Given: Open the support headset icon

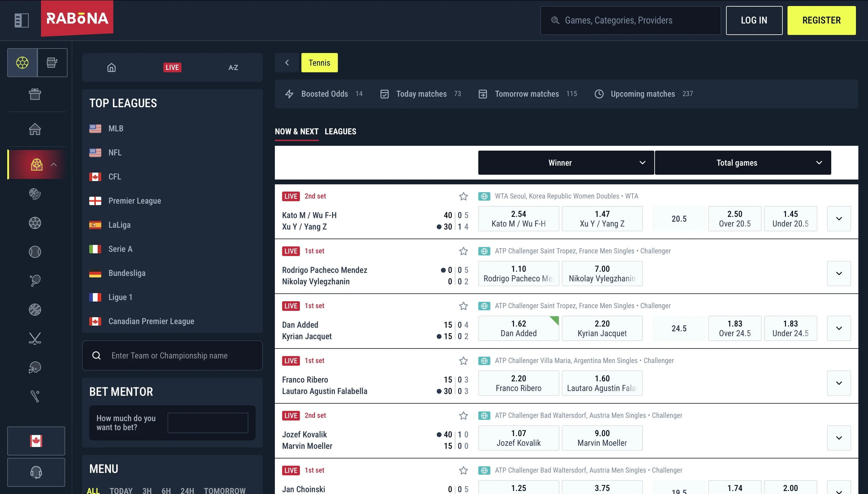Looking at the screenshot, I should [36, 472].
